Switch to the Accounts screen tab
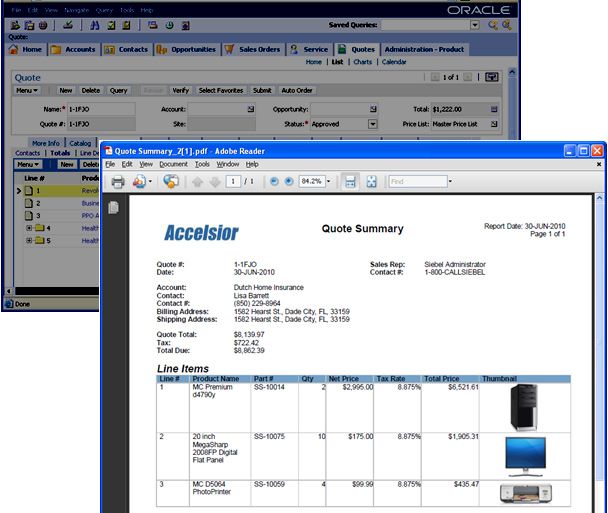Viewport: 608px width, 513px height. (73, 50)
